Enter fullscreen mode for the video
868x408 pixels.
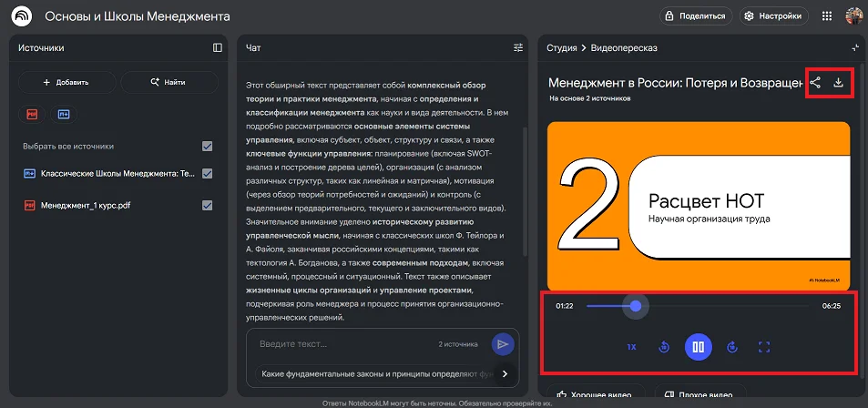[x=764, y=347]
